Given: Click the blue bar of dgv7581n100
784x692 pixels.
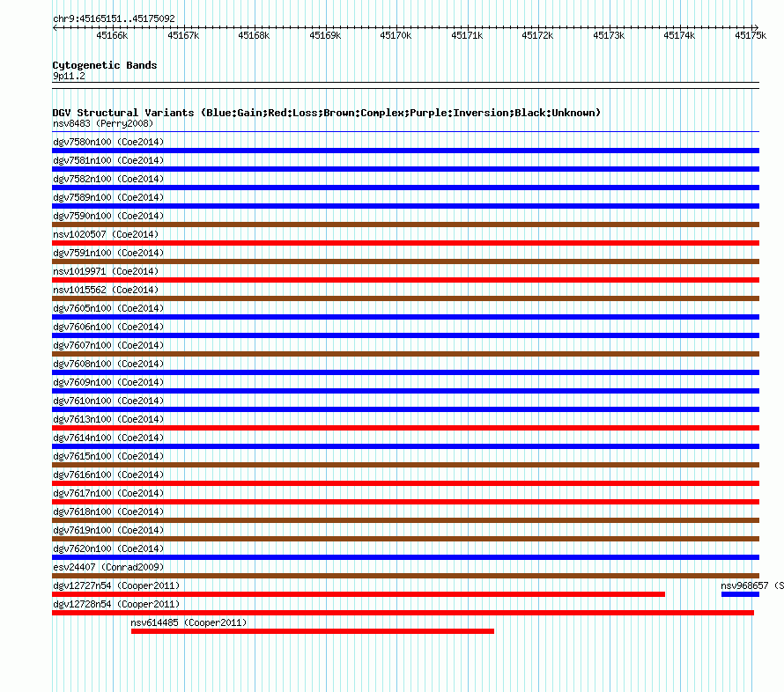Looking at the screenshot, I should [x=405, y=169].
